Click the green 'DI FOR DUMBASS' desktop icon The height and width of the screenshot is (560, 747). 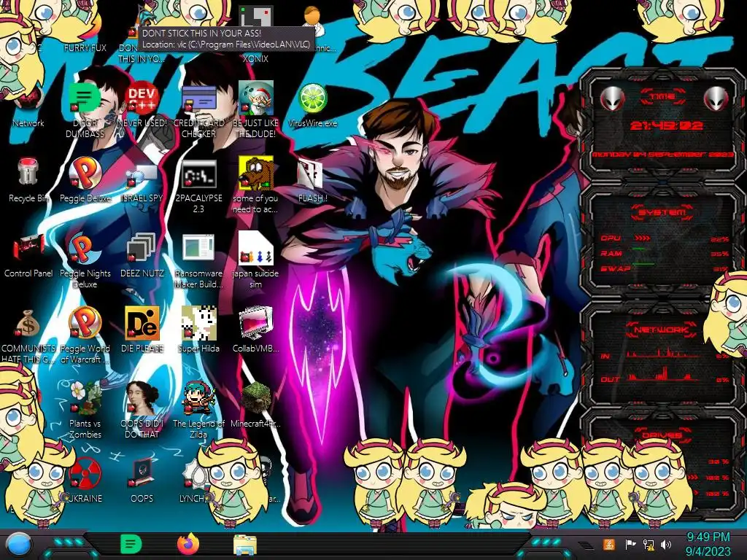pos(85,111)
